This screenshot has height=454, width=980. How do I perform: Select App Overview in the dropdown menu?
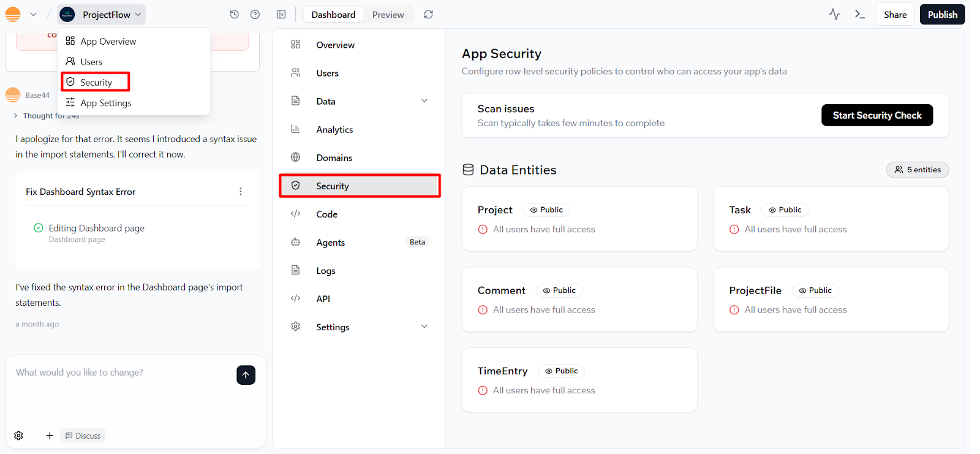tap(134, 41)
